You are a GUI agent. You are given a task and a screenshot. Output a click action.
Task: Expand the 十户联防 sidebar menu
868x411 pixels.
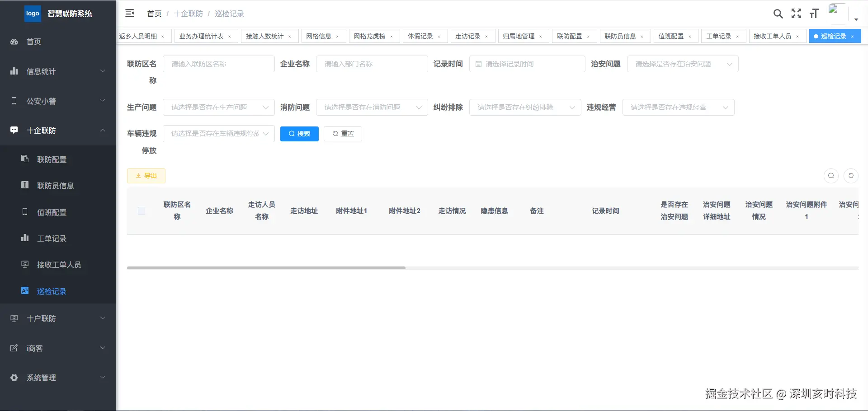103,318
